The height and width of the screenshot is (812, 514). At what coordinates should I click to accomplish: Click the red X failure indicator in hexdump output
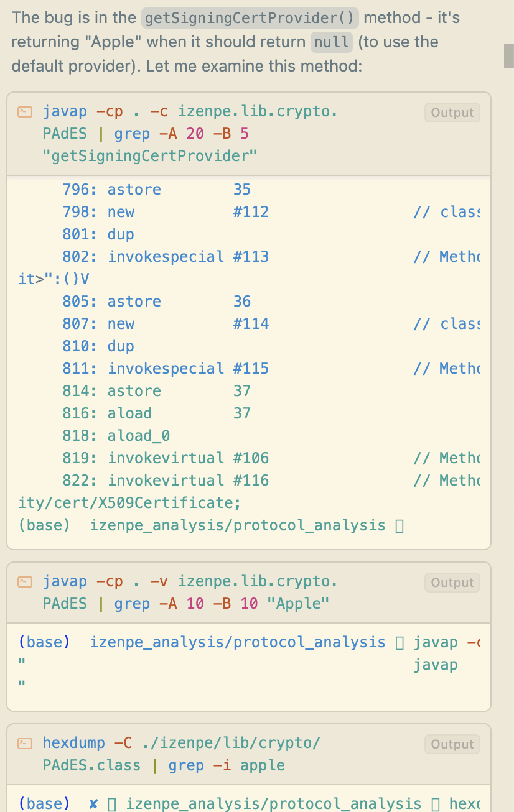click(x=92, y=803)
